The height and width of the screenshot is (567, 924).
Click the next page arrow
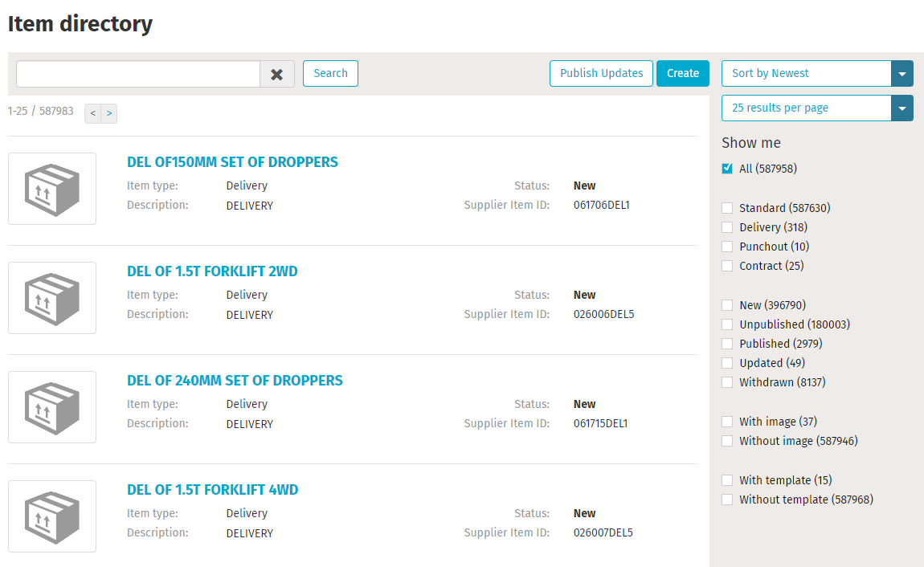coord(110,113)
